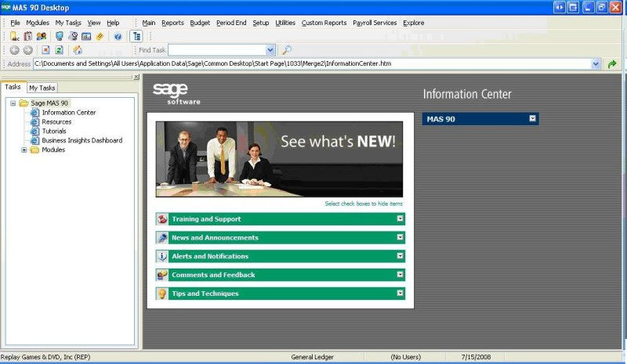Image resolution: width=627 pixels, height=364 pixels.
Task: Click the printer with clock toolbar icon
Action: click(x=73, y=36)
